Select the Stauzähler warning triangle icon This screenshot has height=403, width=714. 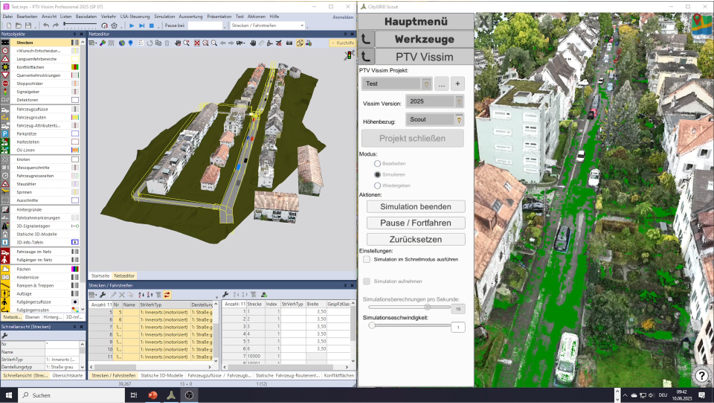pos(5,184)
